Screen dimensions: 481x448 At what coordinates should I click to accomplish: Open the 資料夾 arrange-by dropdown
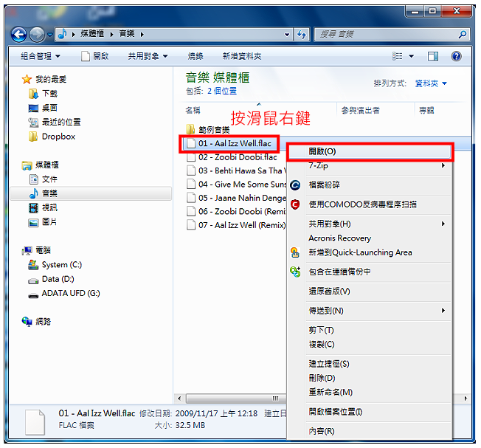click(x=431, y=83)
